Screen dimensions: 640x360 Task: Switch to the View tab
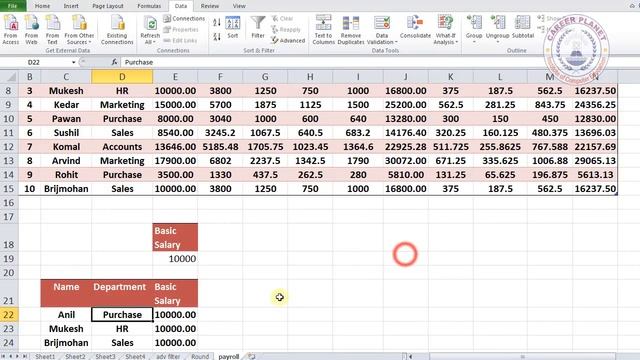239,6
